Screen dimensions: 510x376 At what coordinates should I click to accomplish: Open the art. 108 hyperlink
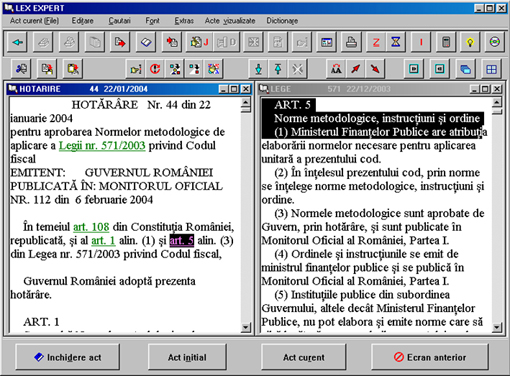(x=91, y=227)
